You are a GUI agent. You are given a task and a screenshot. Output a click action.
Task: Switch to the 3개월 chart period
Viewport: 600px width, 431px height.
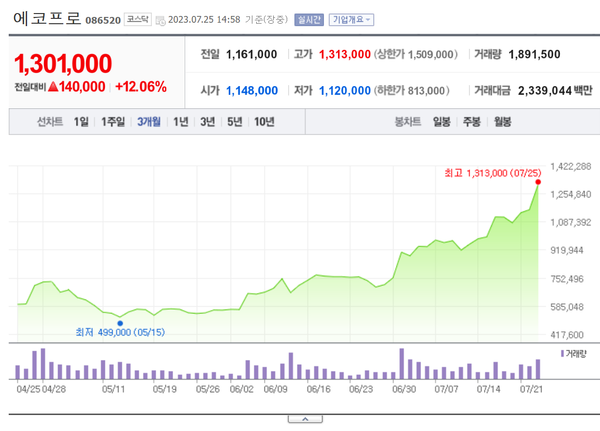click(x=149, y=122)
